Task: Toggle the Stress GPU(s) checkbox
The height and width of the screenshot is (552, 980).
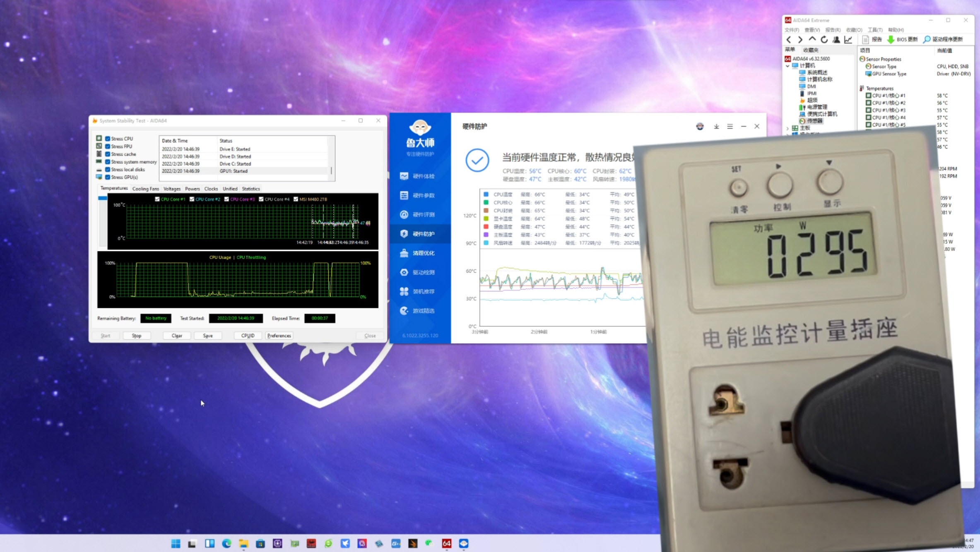Action: [x=108, y=177]
